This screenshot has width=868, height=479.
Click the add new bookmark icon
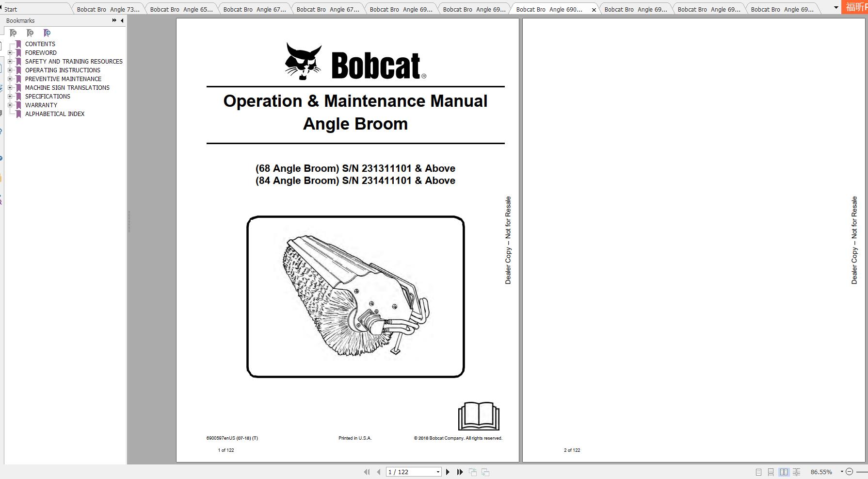point(30,33)
